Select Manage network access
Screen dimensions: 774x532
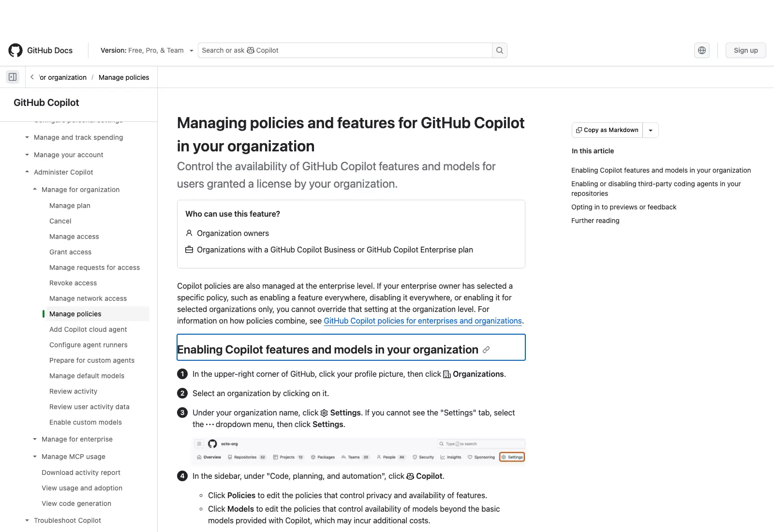tap(88, 298)
